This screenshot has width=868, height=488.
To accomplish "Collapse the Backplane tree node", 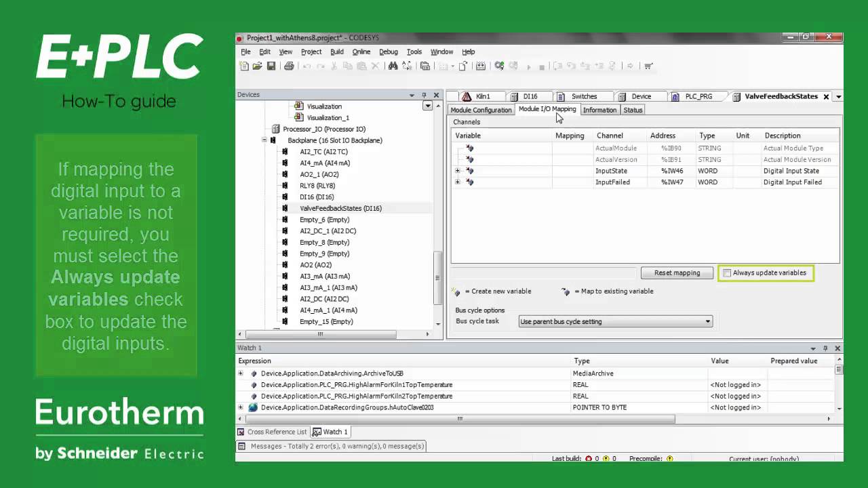I will (x=264, y=140).
